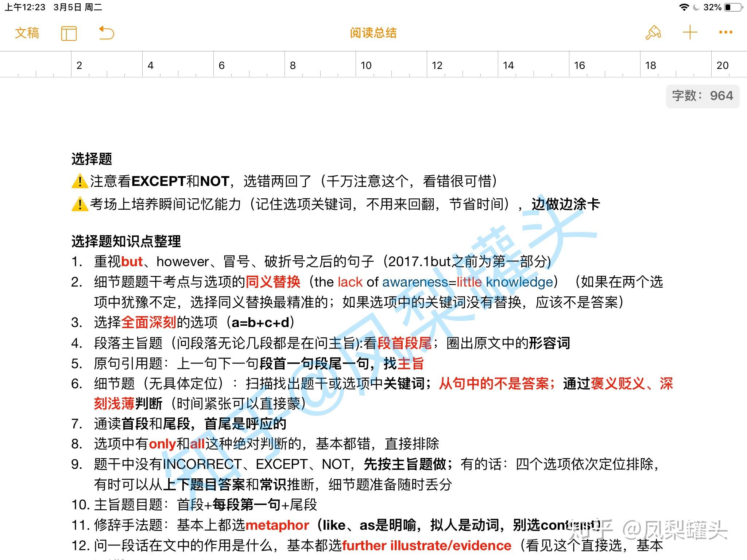Screen dimensions: 747x560
Task: Tap the Do Not Disturb moon icon
Action: pos(696,7)
